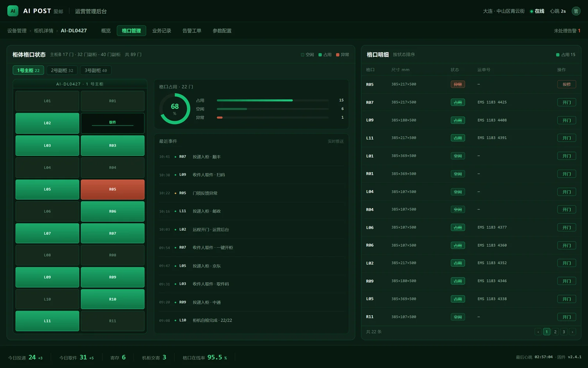Navigate to 设备管理 breadcrumb

pyautogui.click(x=17, y=31)
